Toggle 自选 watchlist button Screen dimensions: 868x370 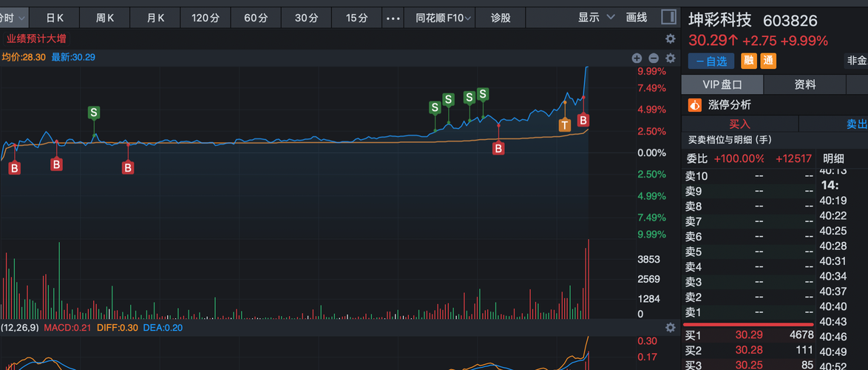pos(711,61)
